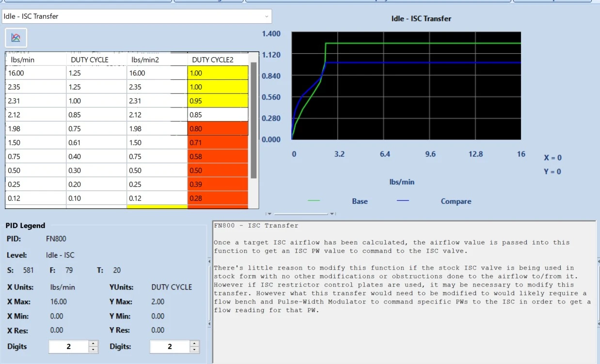The height and width of the screenshot is (364, 600).
Task: Click the X = 0 readout beside chart
Action: [x=553, y=158]
